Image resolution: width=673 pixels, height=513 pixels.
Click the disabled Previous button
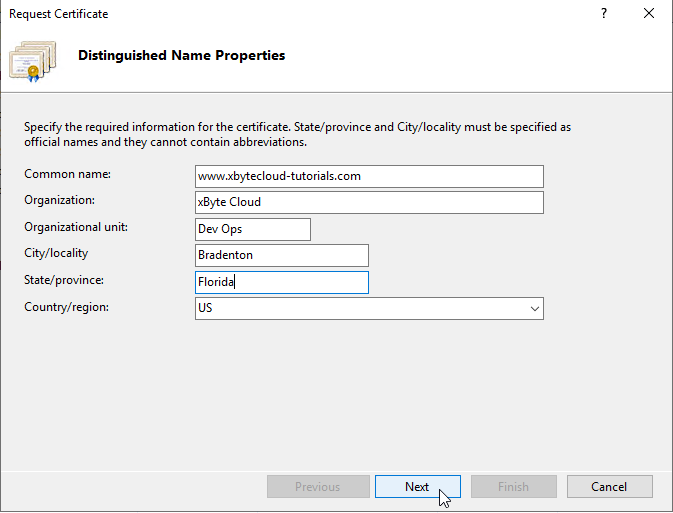pos(318,486)
